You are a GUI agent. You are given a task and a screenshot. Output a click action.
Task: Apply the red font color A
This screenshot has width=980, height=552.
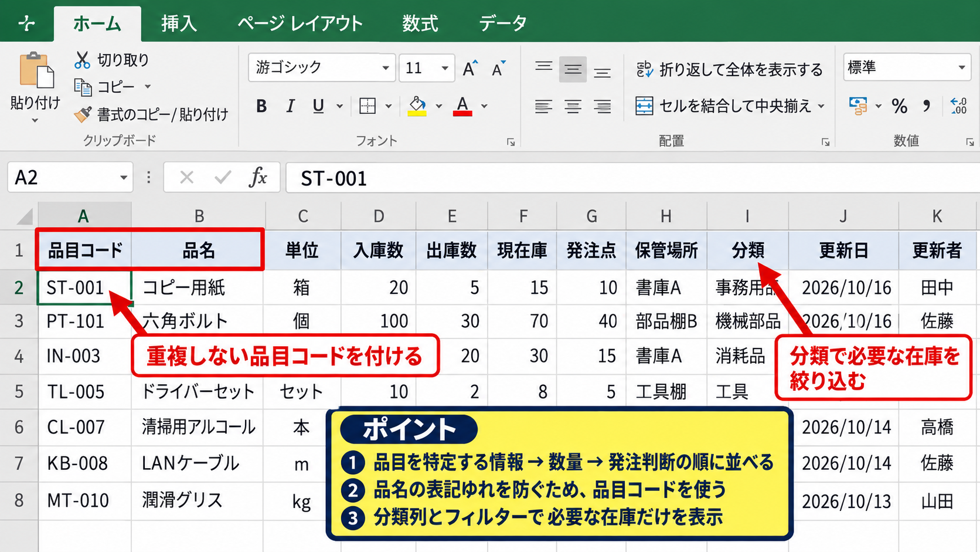(x=462, y=106)
